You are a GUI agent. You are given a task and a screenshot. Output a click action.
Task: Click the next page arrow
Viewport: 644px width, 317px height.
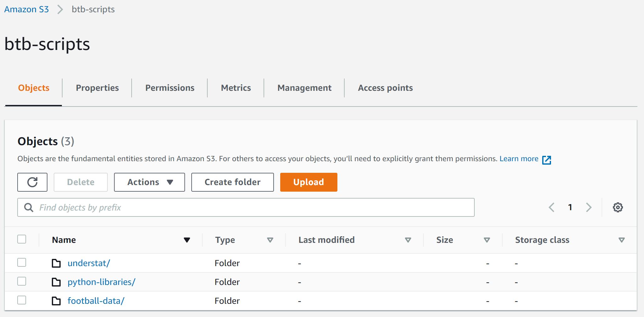[589, 207]
